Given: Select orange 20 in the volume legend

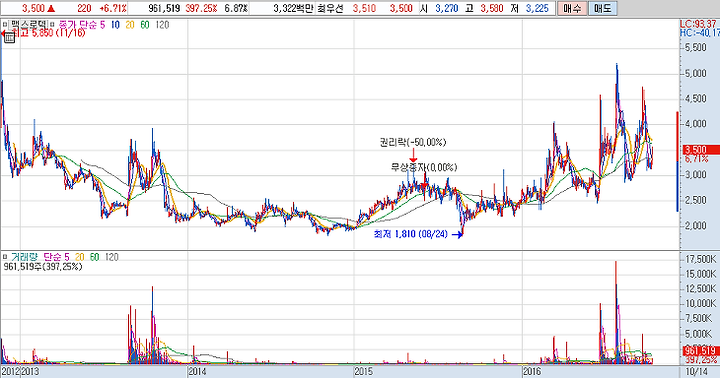Looking at the screenshot, I should (79, 257).
